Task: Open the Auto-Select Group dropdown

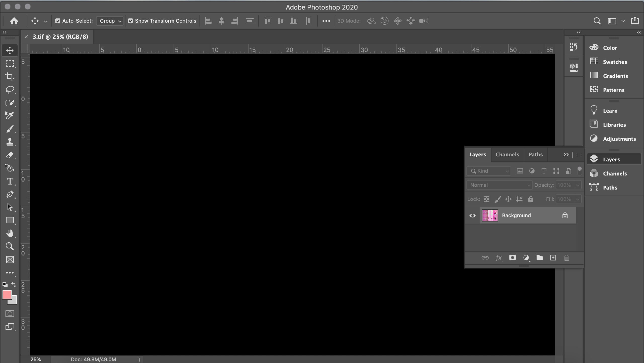Action: [109, 21]
